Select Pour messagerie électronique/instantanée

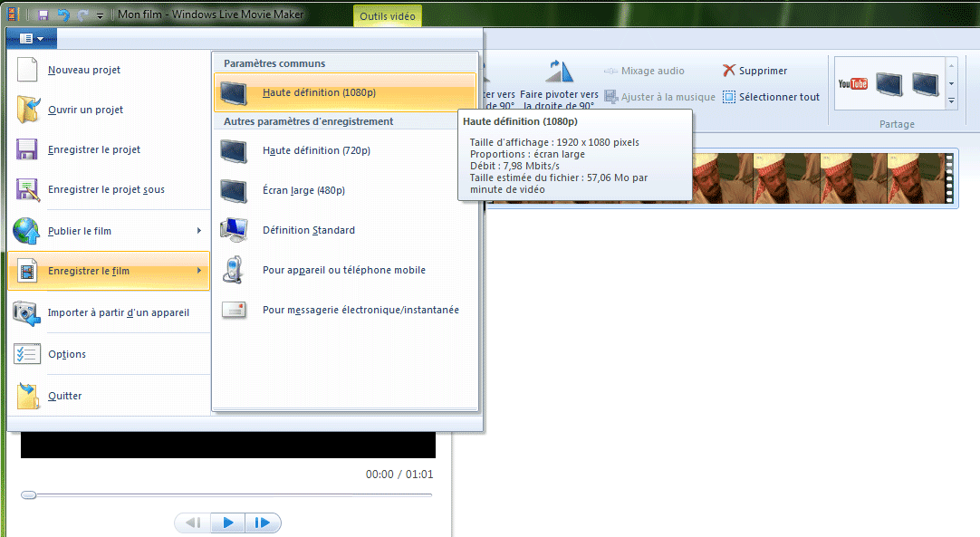[x=345, y=310]
